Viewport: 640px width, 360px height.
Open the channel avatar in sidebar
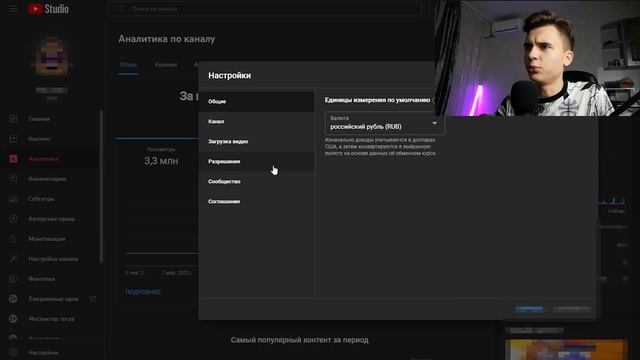(51, 56)
